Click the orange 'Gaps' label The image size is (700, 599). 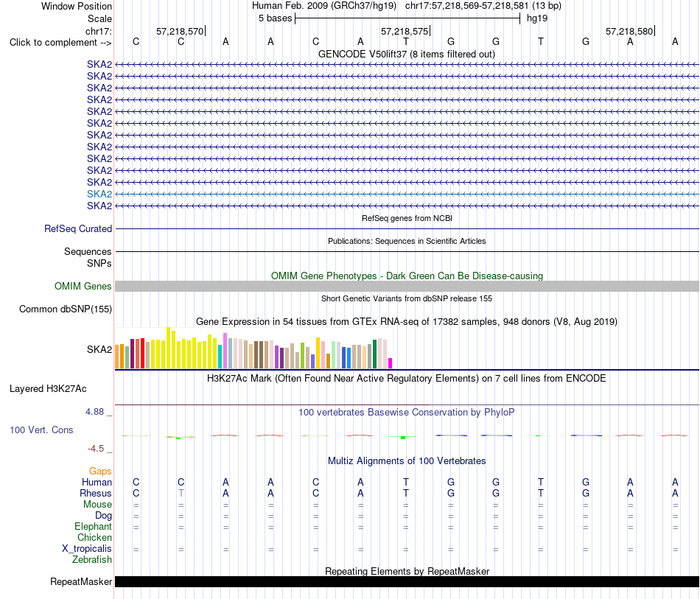(x=100, y=472)
